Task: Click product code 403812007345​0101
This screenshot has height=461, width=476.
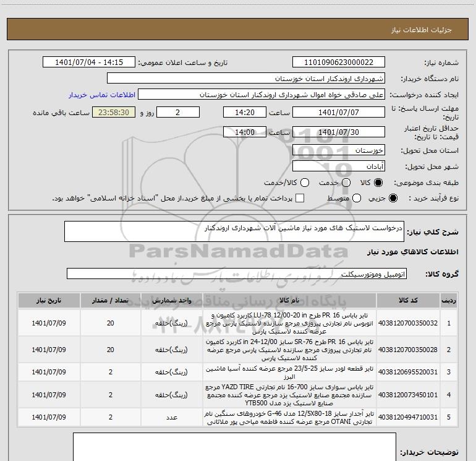Action: (408, 395)
